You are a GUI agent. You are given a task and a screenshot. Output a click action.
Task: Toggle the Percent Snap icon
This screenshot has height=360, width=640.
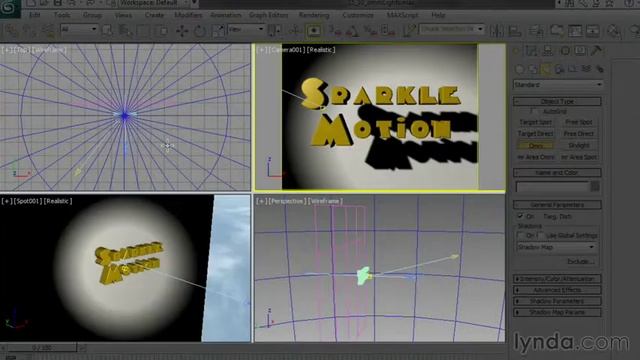point(370,31)
